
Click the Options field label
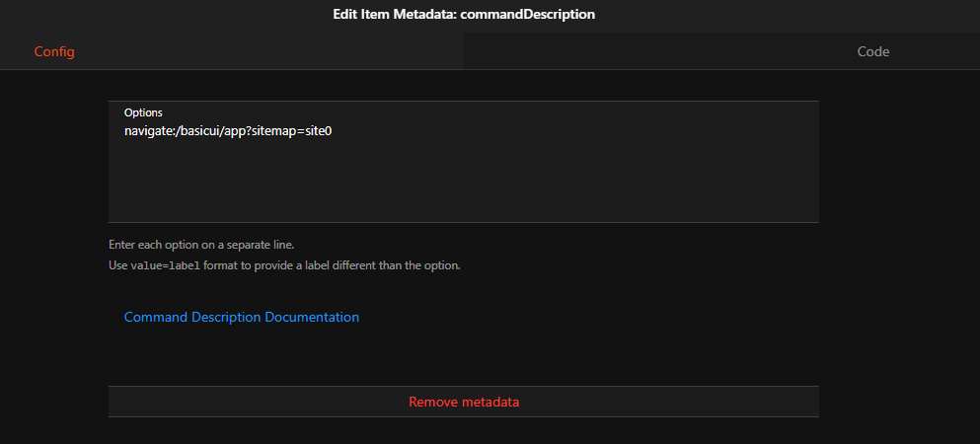click(143, 112)
